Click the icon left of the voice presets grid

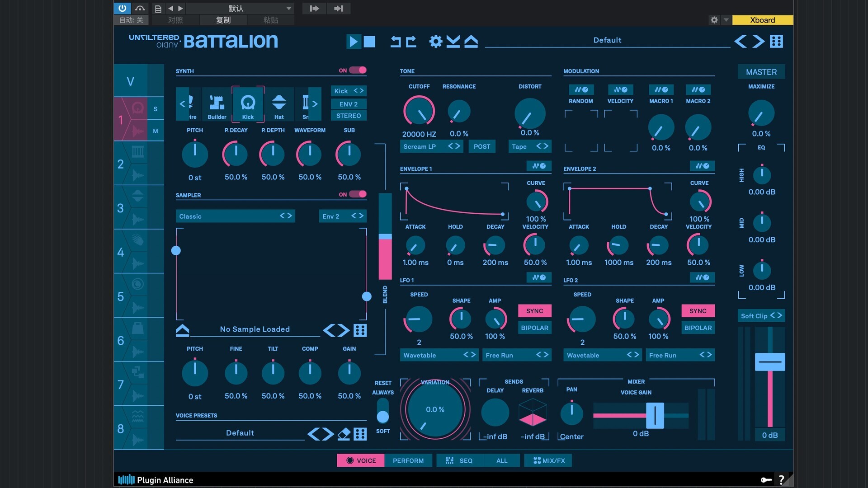point(344,434)
